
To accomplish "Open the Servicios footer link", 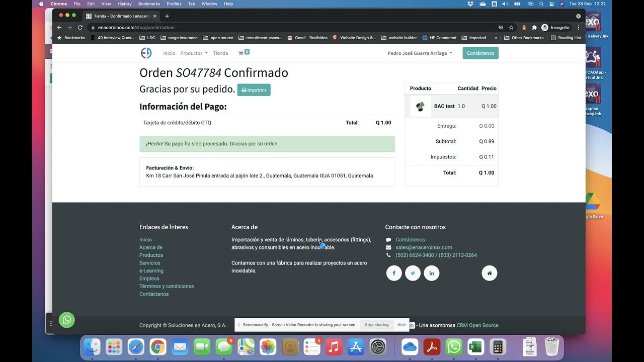I will coord(150,263).
